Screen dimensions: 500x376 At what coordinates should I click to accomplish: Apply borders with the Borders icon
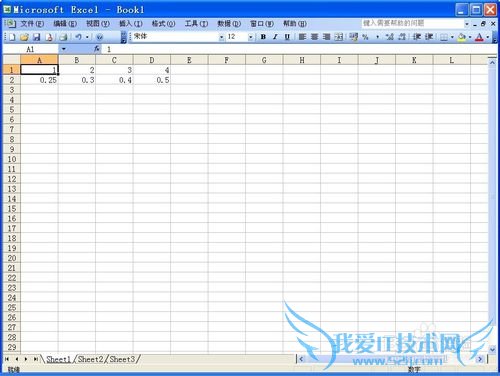(x=444, y=37)
